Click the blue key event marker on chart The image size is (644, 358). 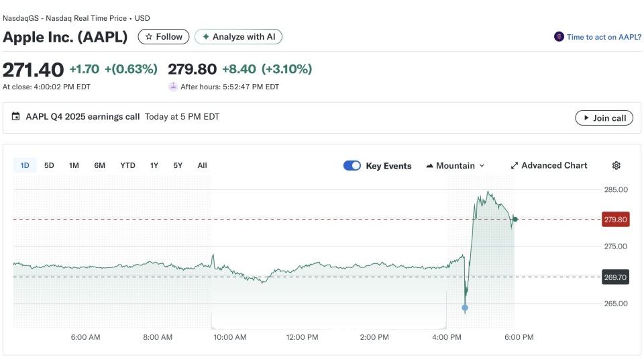coord(465,308)
